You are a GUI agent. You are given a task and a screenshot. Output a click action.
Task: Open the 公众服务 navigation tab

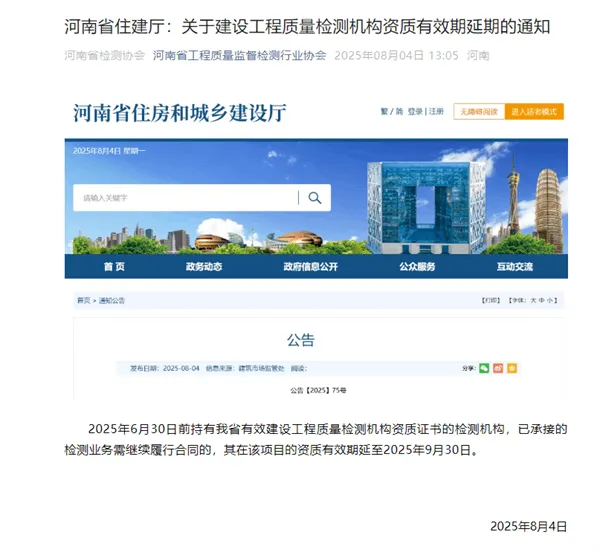coord(417,267)
